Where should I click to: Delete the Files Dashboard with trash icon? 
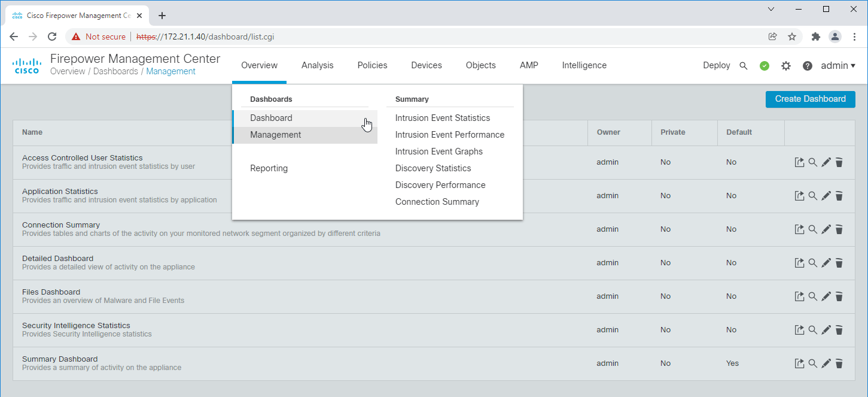[839, 296]
